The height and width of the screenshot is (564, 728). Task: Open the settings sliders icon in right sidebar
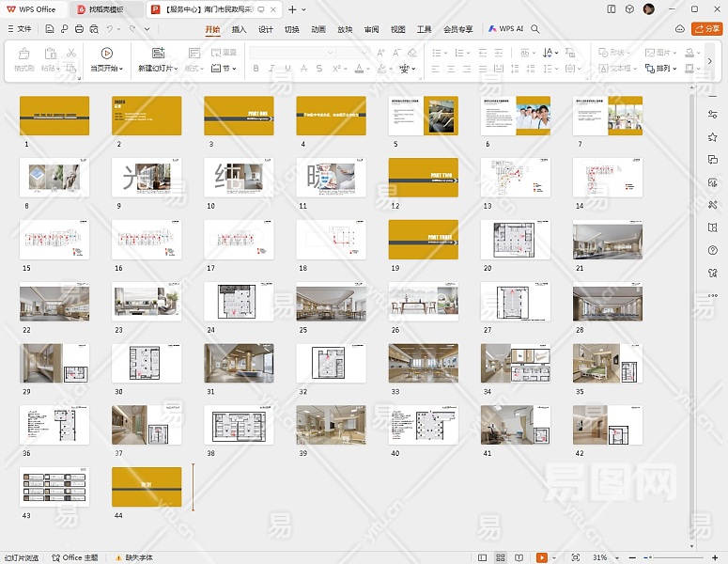coord(713,114)
